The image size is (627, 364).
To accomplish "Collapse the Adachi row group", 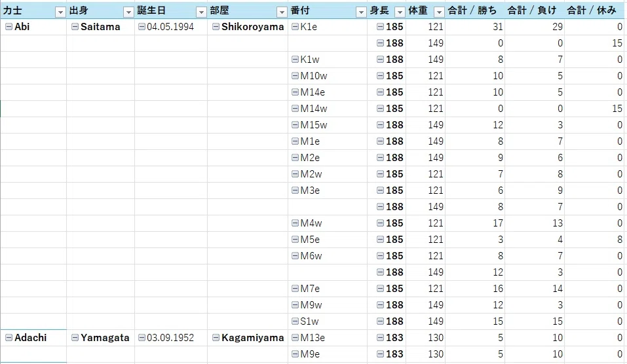I will 9,338.
